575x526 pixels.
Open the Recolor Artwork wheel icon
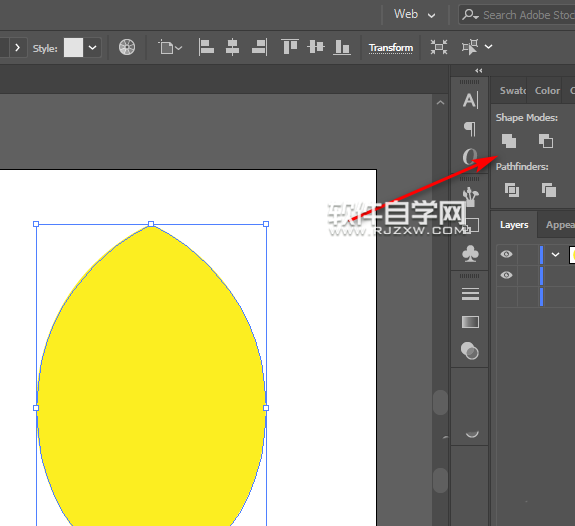coord(127,47)
